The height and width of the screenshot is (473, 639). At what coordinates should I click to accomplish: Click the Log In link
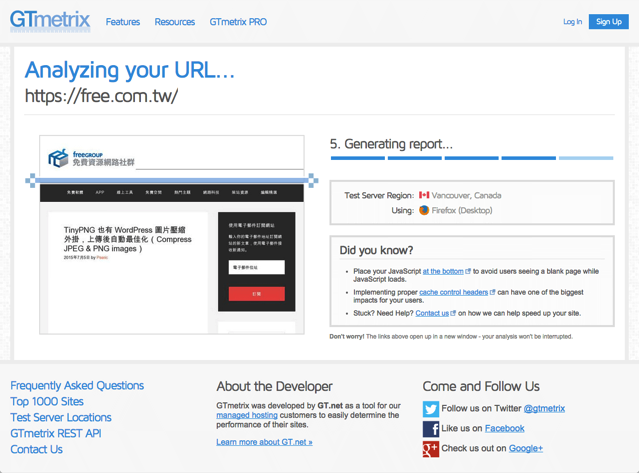[x=572, y=21]
